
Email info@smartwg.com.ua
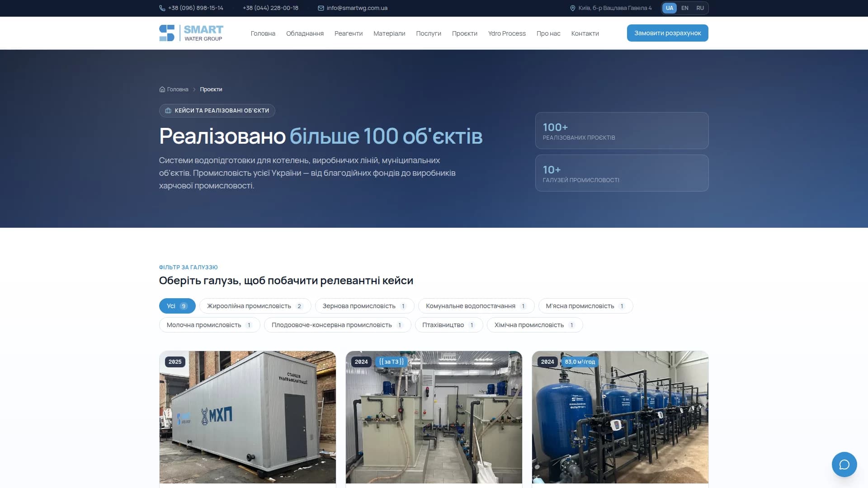pyautogui.click(x=357, y=8)
